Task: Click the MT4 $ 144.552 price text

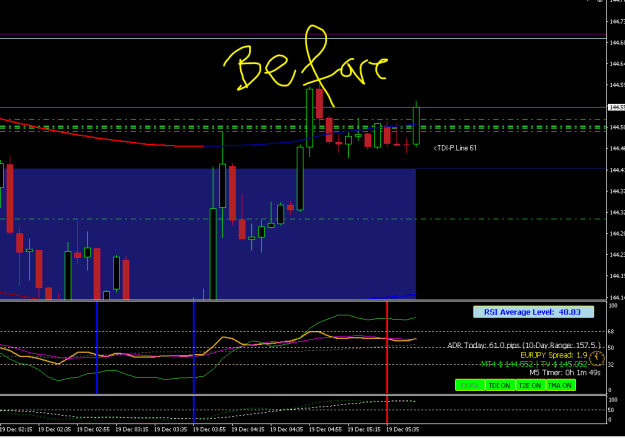Action: tap(507, 364)
